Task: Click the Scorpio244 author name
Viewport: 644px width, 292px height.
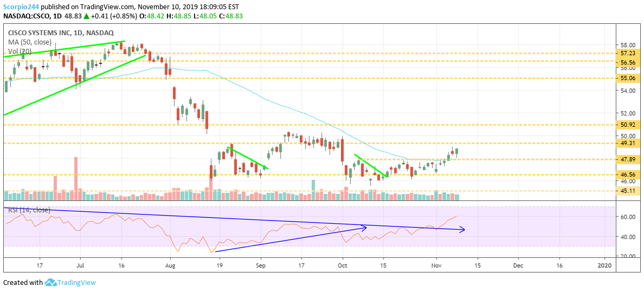Action: [22, 7]
